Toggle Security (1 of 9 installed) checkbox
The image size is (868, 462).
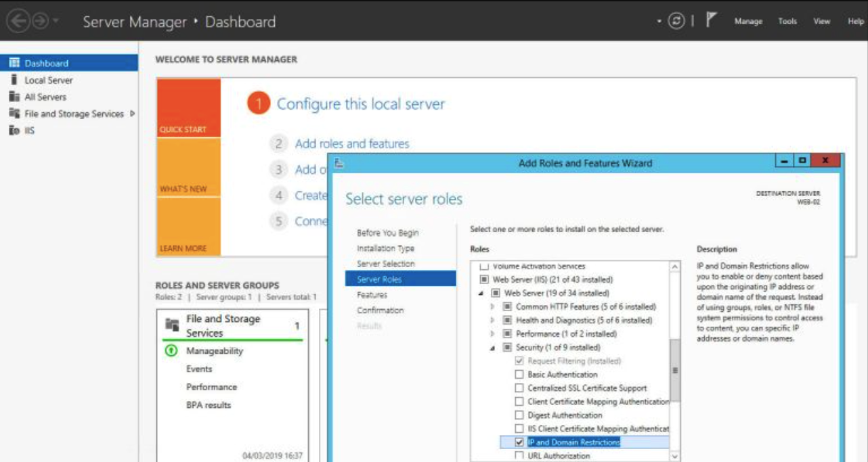click(x=508, y=347)
